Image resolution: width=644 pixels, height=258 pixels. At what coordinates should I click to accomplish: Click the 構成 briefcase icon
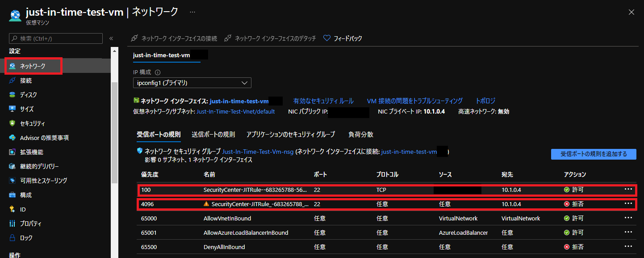coord(13,195)
